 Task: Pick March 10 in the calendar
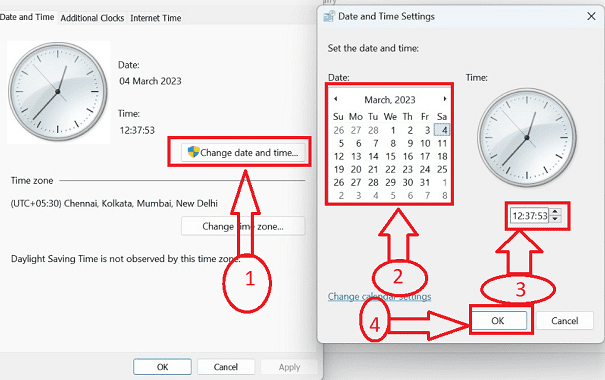coord(425,143)
